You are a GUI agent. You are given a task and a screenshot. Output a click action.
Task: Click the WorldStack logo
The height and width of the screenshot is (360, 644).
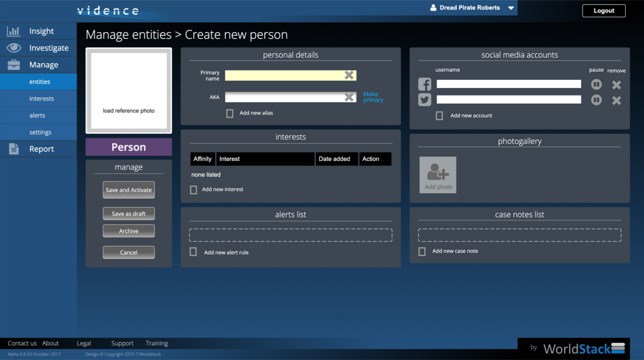(583, 349)
